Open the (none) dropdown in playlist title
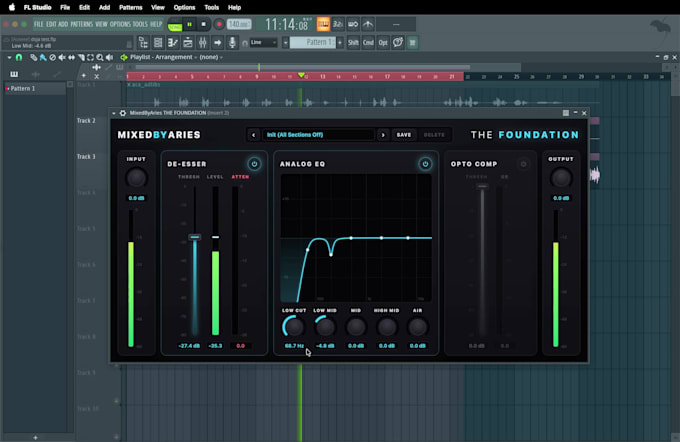The image size is (680, 442). [211, 57]
